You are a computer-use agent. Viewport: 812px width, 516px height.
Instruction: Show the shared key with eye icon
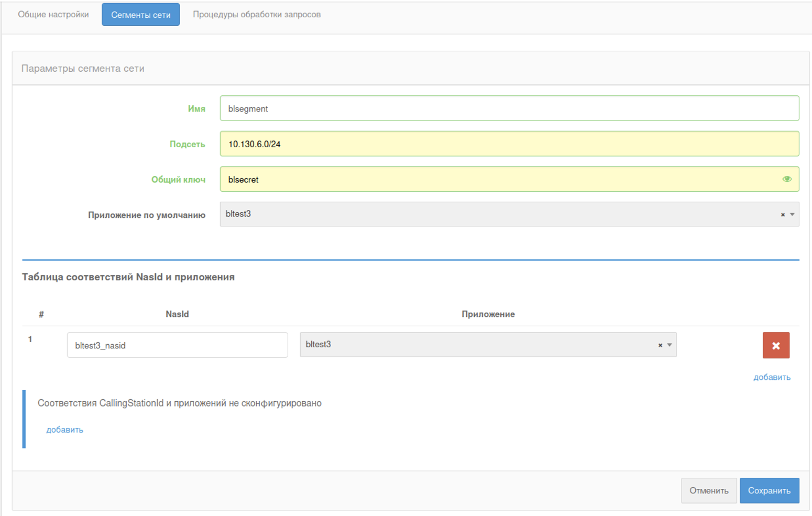tap(786, 179)
